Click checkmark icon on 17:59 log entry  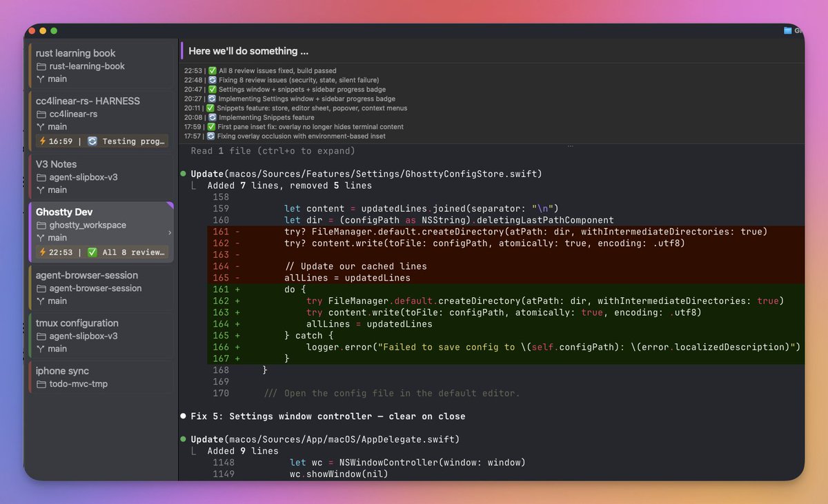(213, 127)
